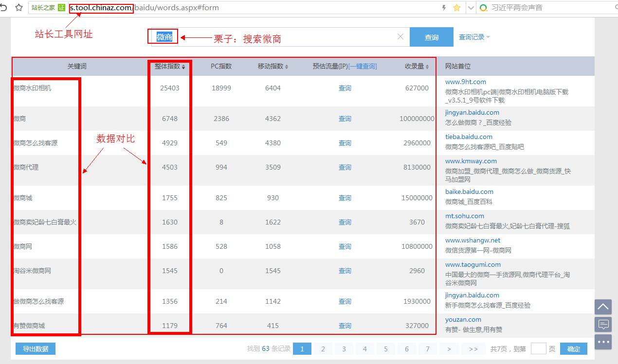Toggle sorting on the 整体指数 column

pyautogui.click(x=169, y=66)
